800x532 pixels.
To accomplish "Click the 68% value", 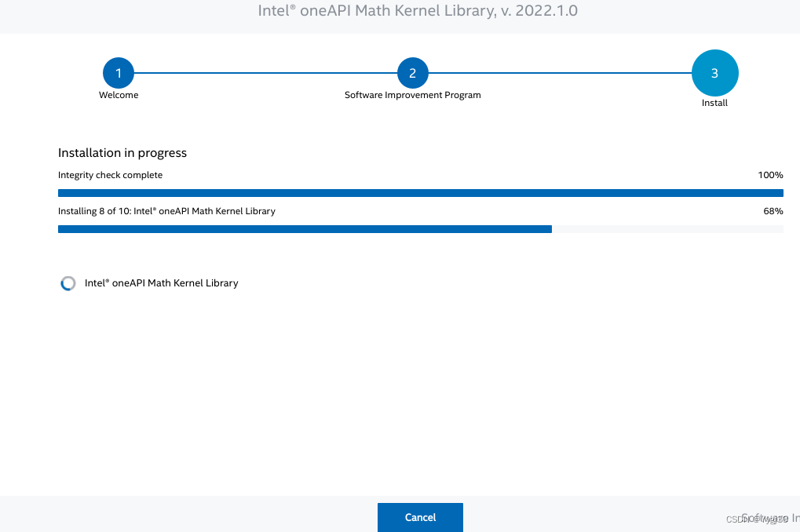I will click(773, 211).
